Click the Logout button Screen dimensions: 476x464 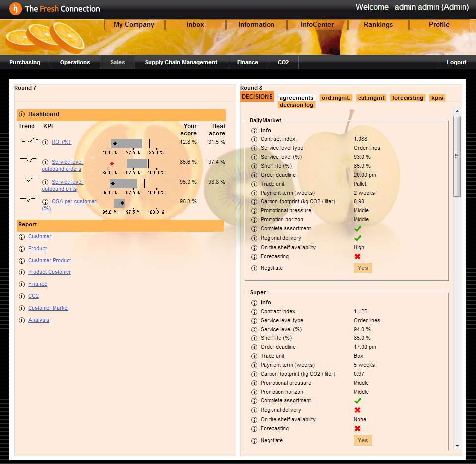(456, 62)
